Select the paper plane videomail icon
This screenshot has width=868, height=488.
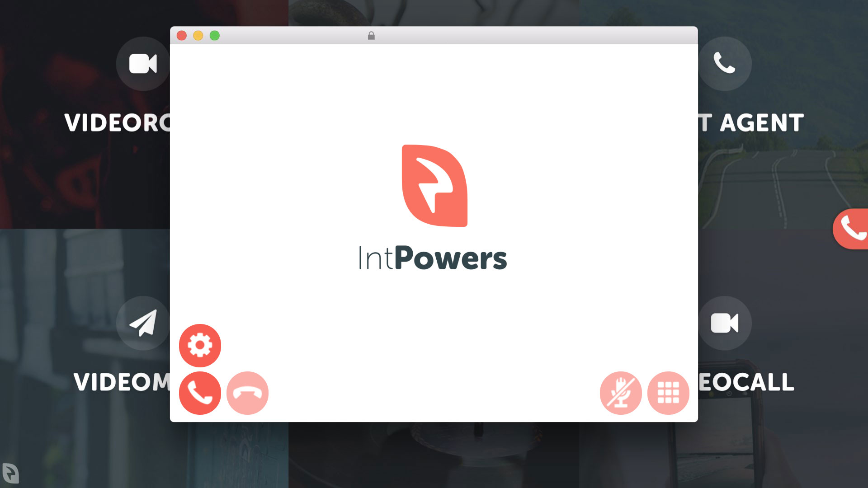coord(143,323)
